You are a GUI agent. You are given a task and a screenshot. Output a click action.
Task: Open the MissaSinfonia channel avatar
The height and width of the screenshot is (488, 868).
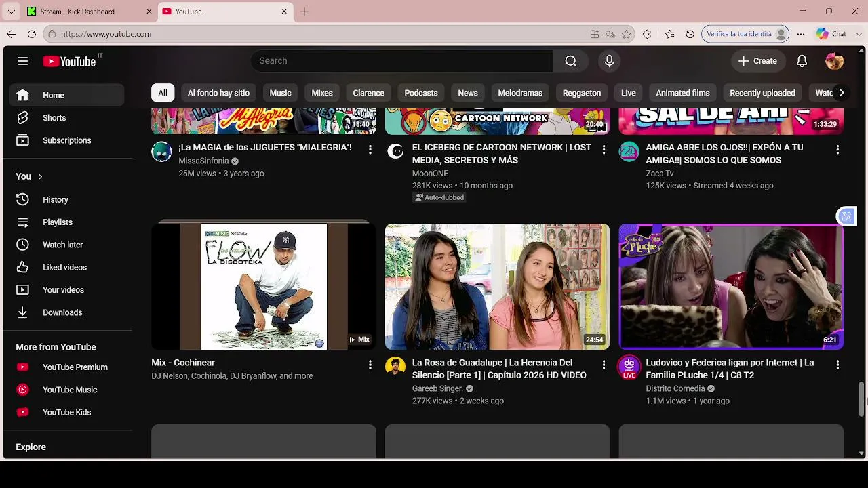coord(161,152)
